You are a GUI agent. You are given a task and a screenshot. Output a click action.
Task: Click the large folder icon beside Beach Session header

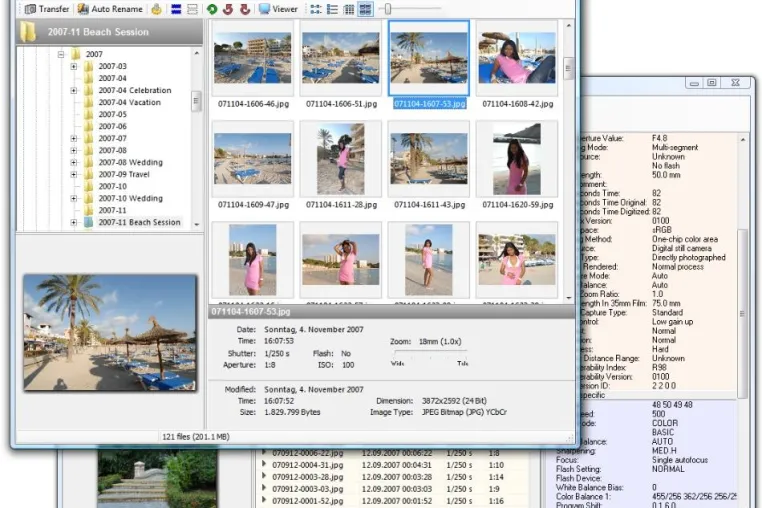point(28,32)
